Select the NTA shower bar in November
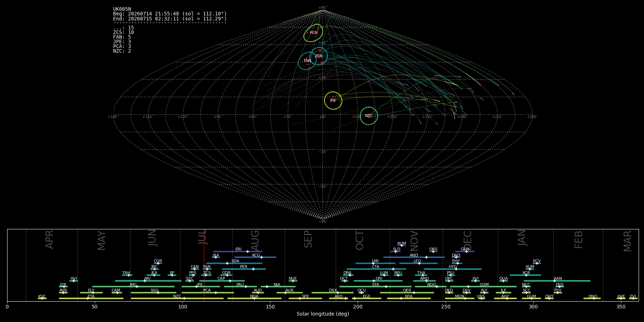 point(409,298)
